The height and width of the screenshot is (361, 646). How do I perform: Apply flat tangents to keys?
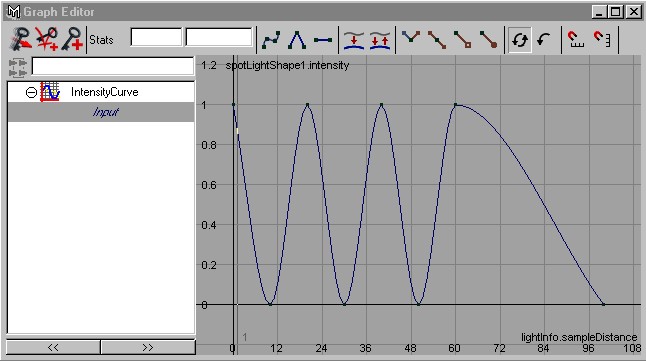(x=323, y=40)
